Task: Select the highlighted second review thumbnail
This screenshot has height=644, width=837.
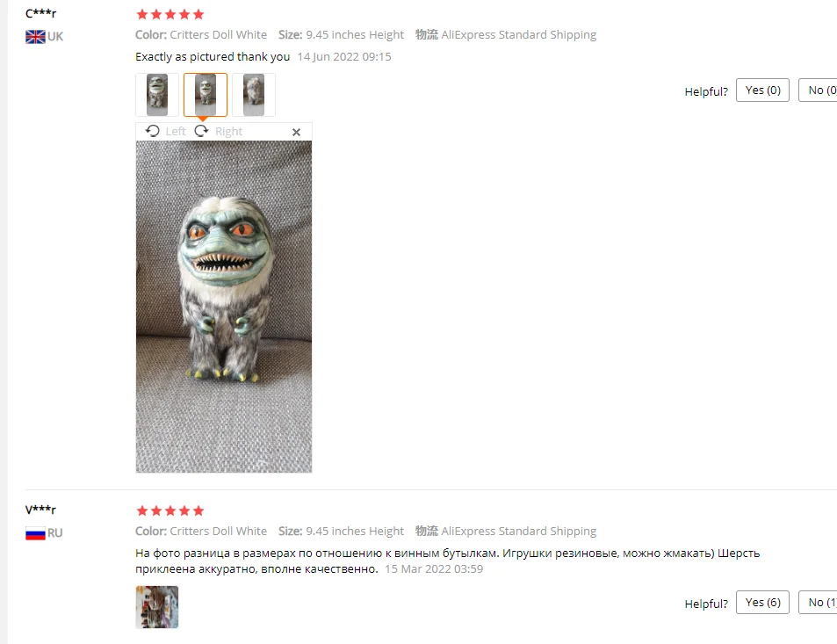Action: tap(206, 95)
